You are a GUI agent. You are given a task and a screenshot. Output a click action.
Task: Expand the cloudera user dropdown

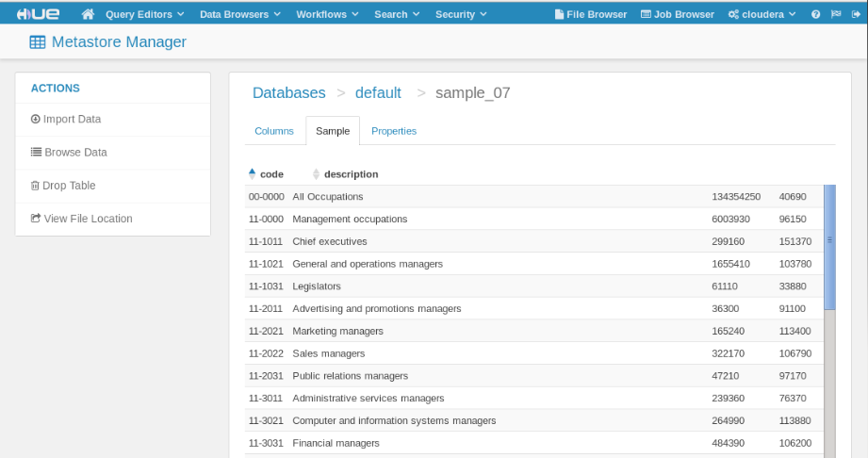tap(762, 14)
